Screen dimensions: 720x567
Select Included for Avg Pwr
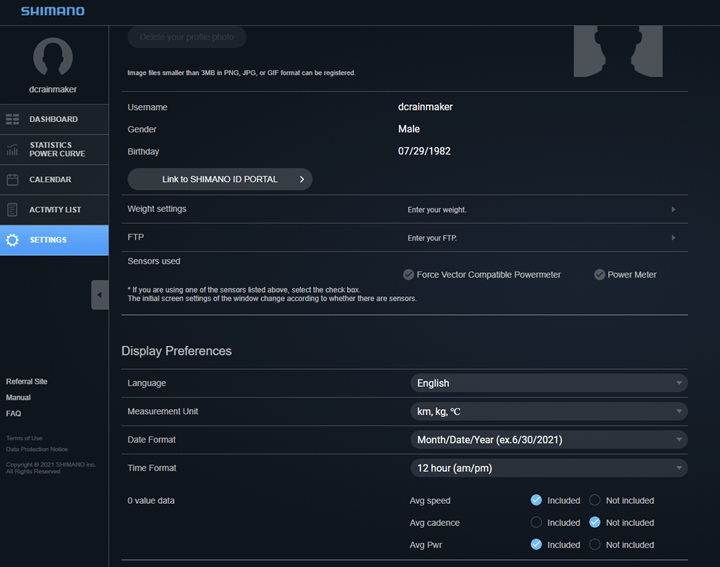(536, 545)
